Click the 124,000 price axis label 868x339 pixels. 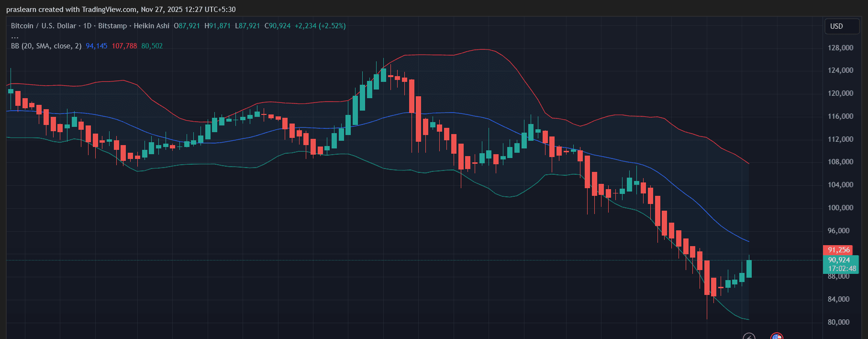[840, 70]
